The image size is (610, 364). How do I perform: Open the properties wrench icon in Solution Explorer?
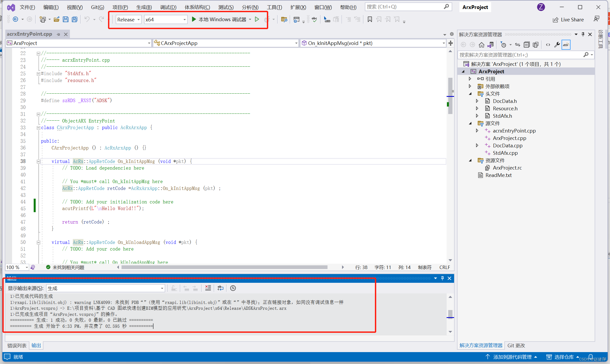coord(557,45)
